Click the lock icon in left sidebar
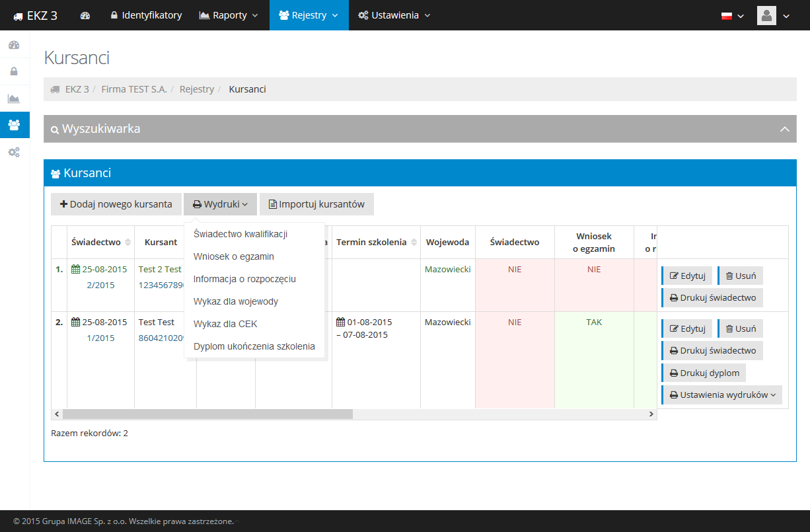This screenshot has height=532, width=810. coord(14,71)
